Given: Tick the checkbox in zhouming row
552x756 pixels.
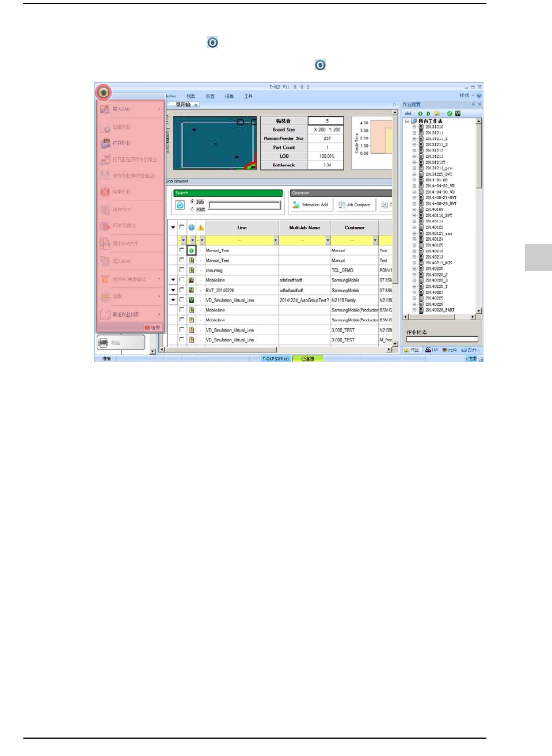Looking at the screenshot, I should 182,270.
